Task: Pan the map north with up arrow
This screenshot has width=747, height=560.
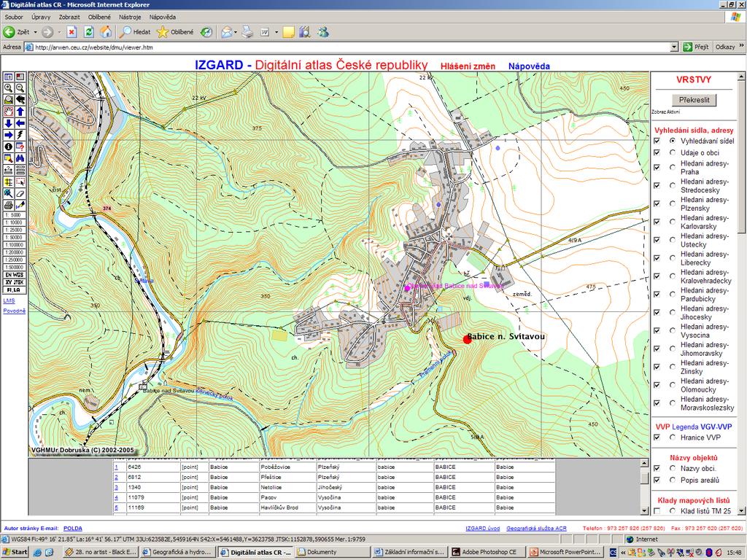Action: (20, 112)
